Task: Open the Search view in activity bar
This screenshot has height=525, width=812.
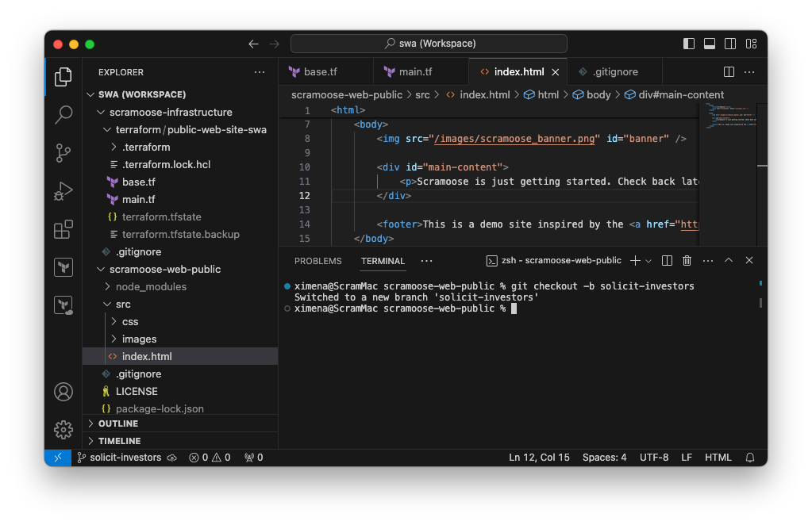Action: pyautogui.click(x=63, y=114)
